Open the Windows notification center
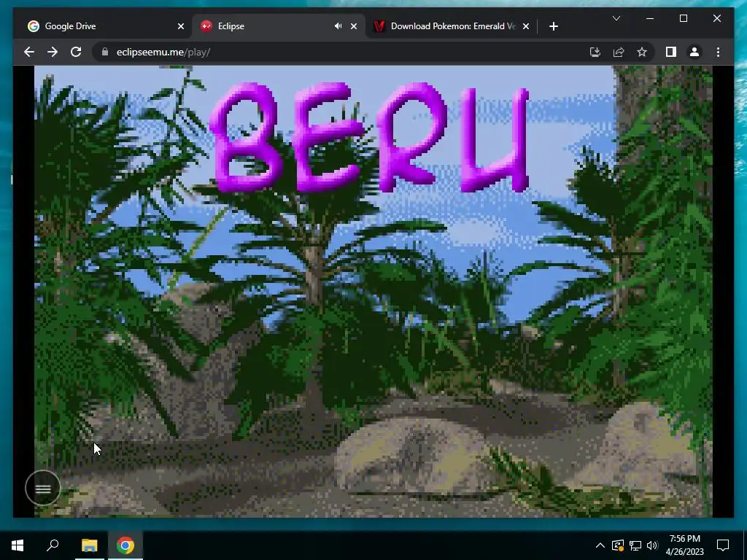The height and width of the screenshot is (560, 747). click(723, 545)
